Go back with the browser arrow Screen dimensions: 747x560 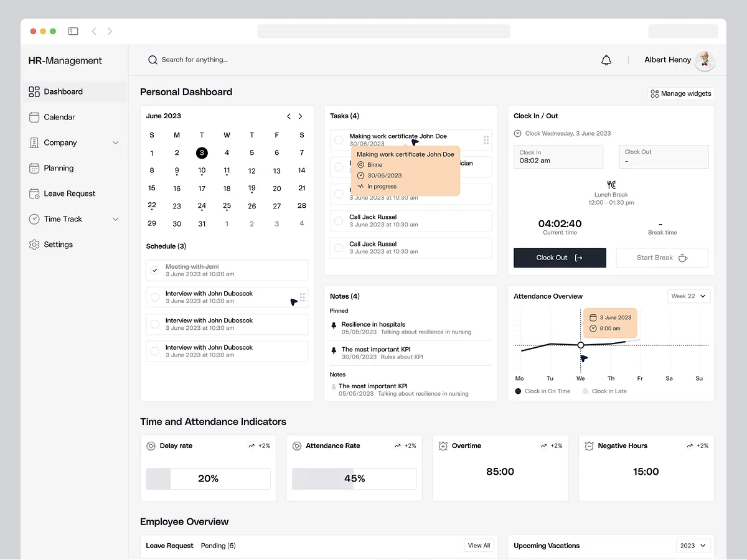[x=94, y=31]
